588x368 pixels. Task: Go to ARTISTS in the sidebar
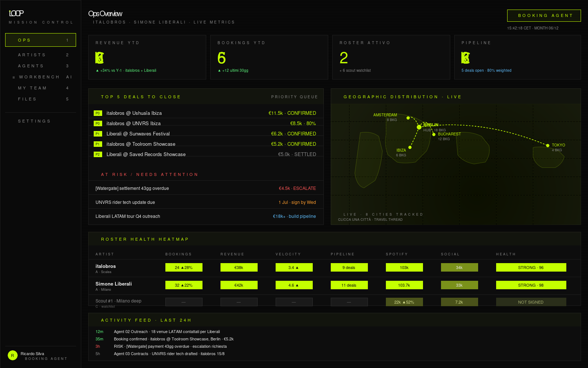40,55
